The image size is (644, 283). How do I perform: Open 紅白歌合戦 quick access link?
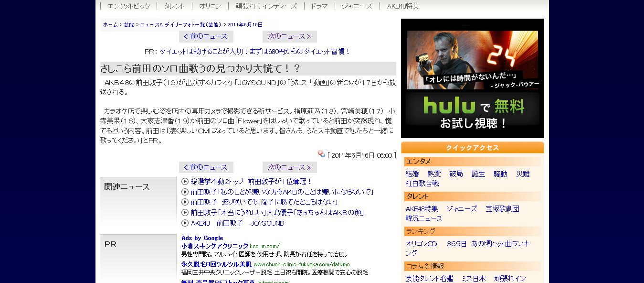[422, 184]
